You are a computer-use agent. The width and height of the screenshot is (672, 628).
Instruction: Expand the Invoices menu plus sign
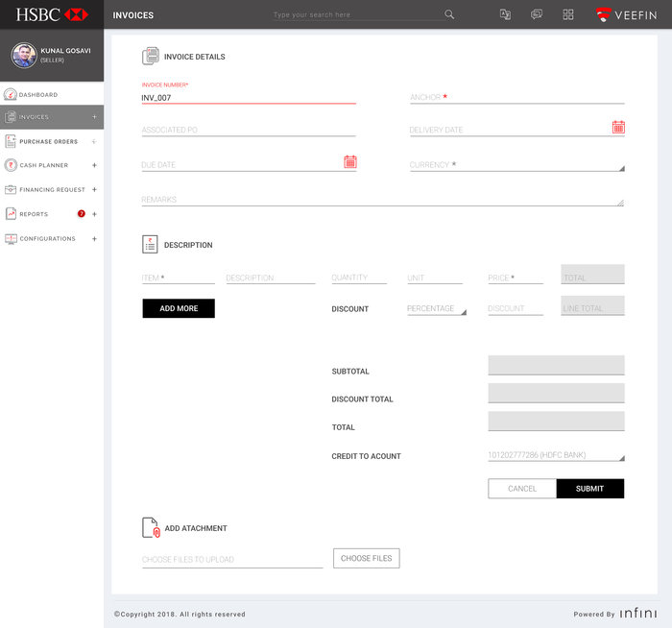point(94,117)
